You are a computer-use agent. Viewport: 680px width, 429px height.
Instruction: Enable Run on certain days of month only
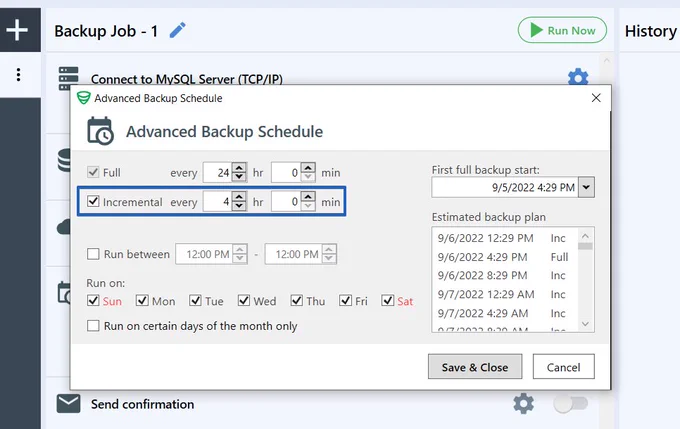[x=93, y=325]
